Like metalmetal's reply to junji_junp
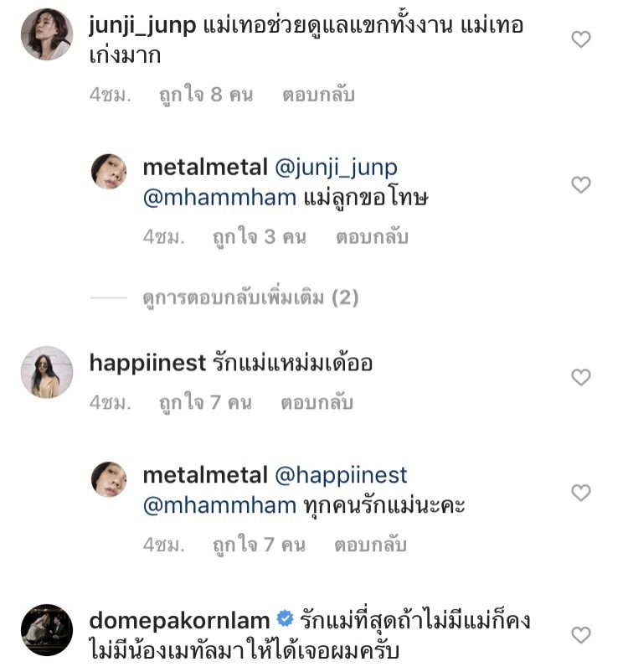 (580, 184)
